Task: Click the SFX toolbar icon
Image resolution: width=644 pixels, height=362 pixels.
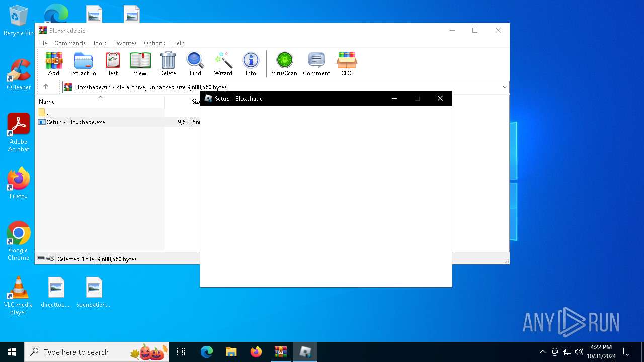Action: tap(347, 64)
